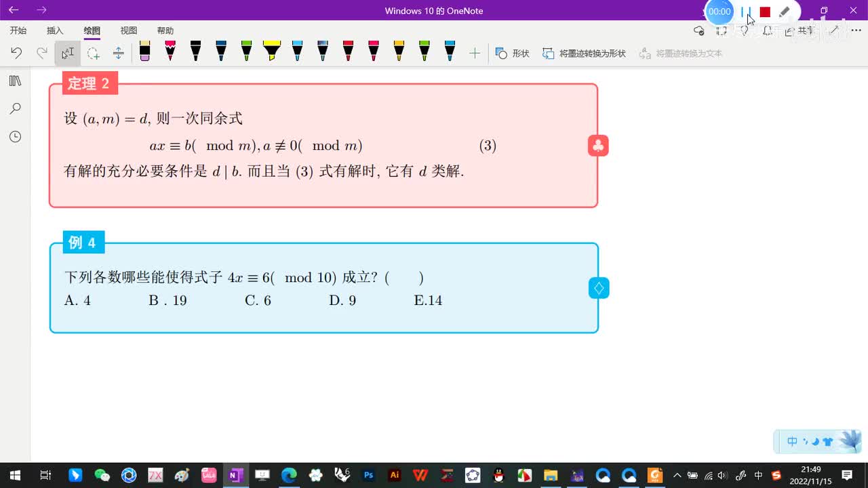Open the 开始 ribbon tab

click(18, 30)
